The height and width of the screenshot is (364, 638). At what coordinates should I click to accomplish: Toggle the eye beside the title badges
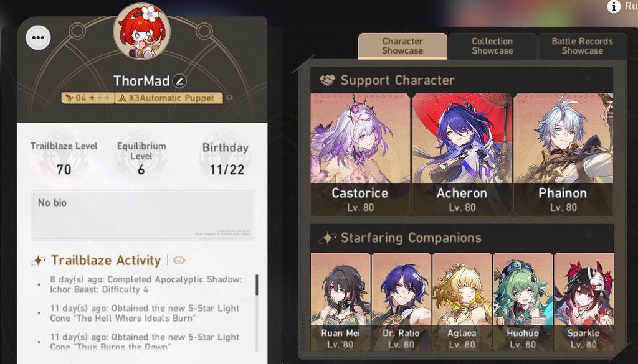229,98
